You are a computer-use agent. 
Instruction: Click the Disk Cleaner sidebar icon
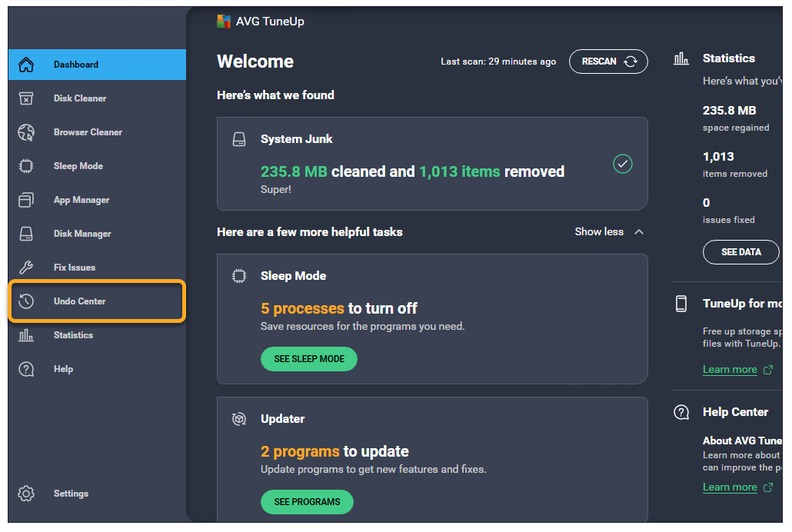(x=26, y=98)
